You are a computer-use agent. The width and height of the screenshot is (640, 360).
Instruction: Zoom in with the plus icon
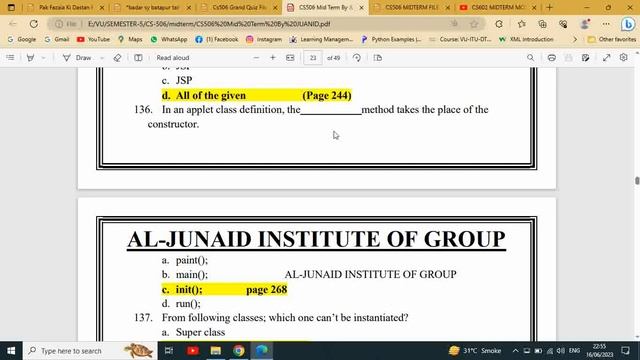273,58
